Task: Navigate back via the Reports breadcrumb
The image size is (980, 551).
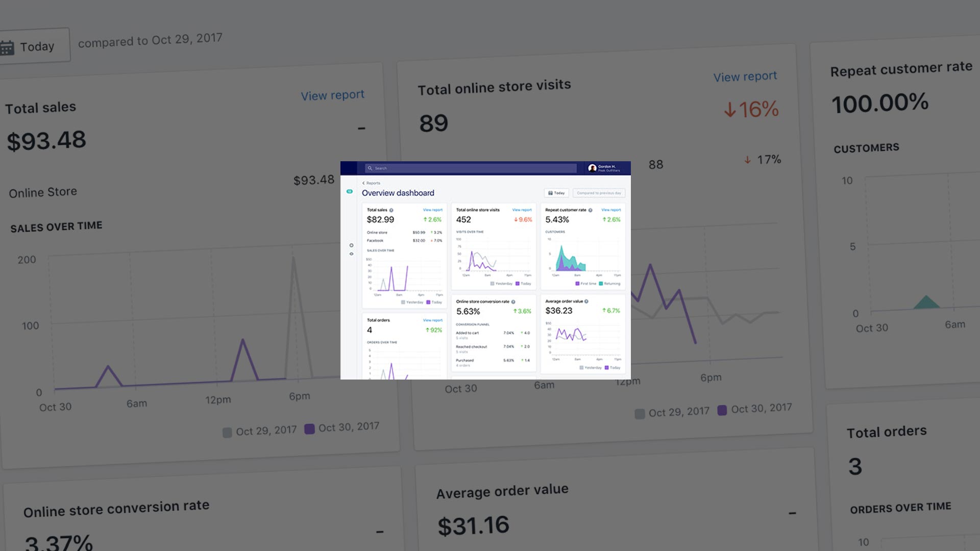Action: [373, 183]
